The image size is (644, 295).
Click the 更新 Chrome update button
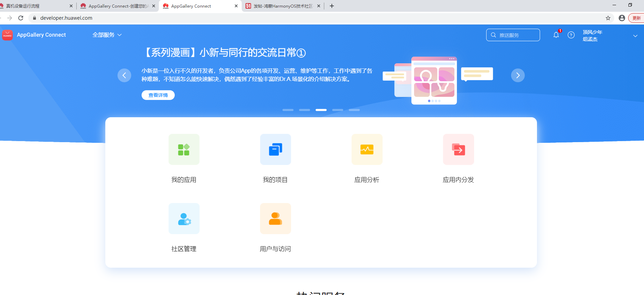636,18
